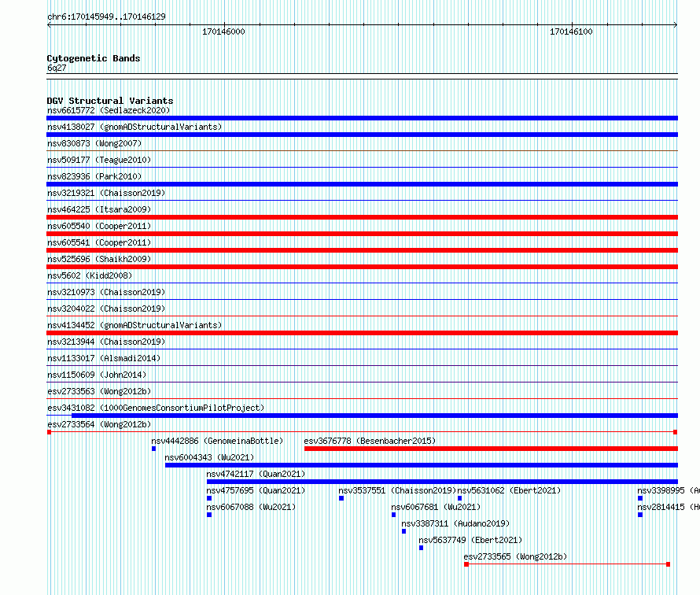Viewport: 700px width, 595px height.
Task: Open variant nsv509177 (Teague2010)
Action: coord(99,160)
